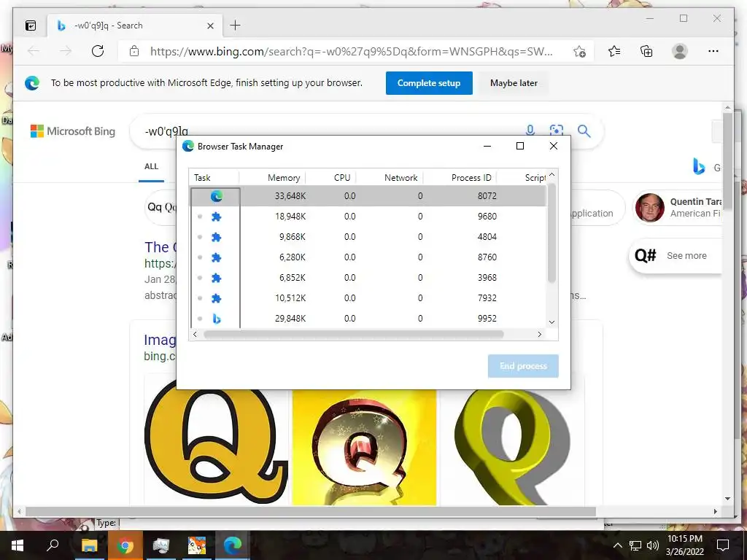
Task: Reload the Bing search page
Action: 98,51
